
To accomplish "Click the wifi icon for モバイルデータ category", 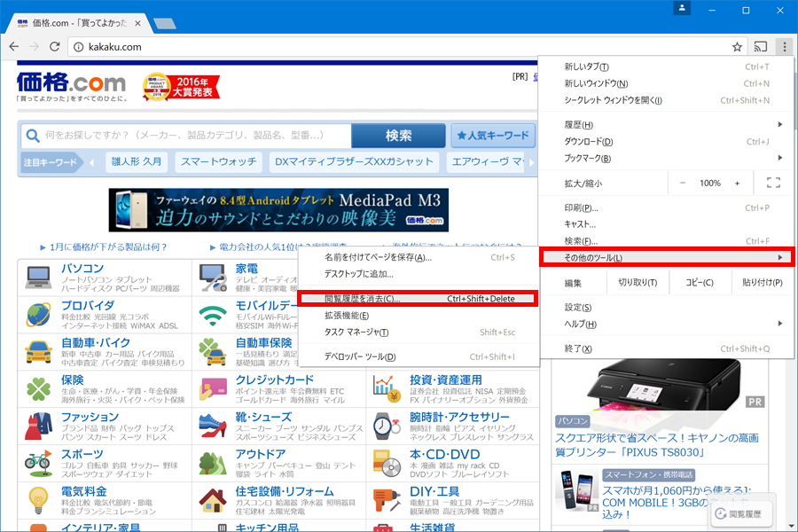I will tap(213, 315).
